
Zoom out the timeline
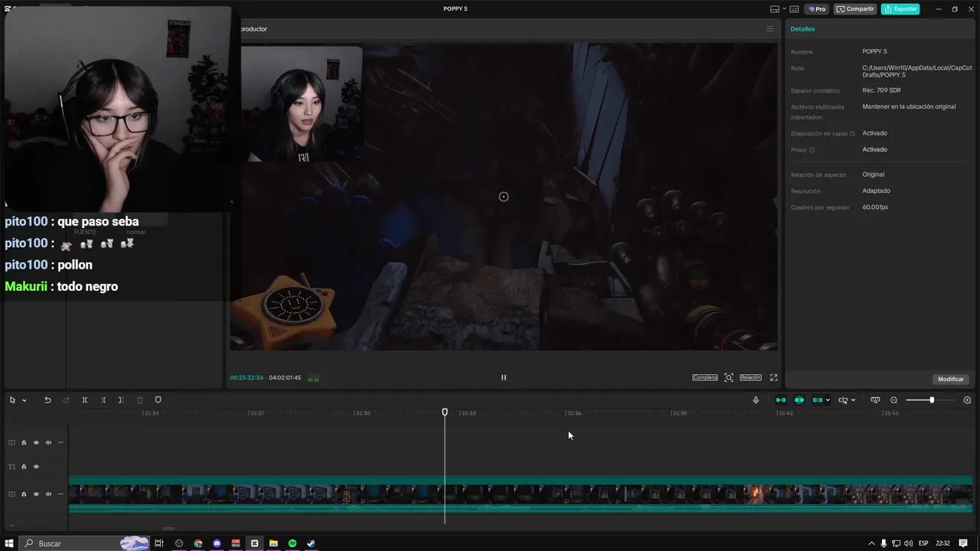point(893,400)
